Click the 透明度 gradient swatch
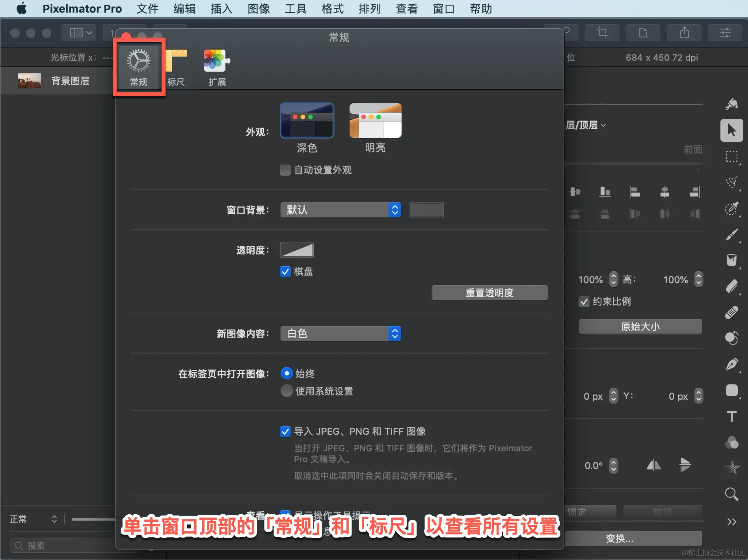Viewport: 748px width, 560px height. [x=296, y=250]
